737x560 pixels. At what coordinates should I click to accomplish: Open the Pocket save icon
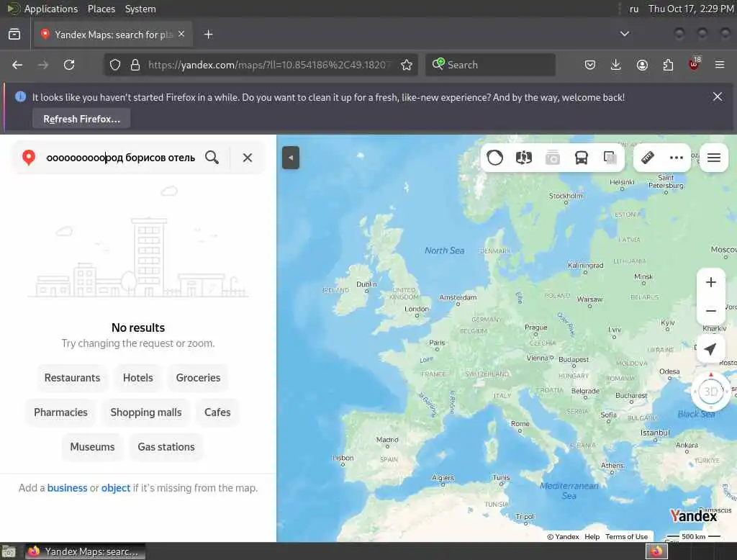click(590, 65)
